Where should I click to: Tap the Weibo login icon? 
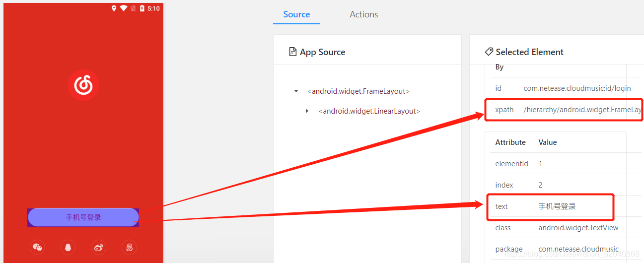tap(99, 247)
